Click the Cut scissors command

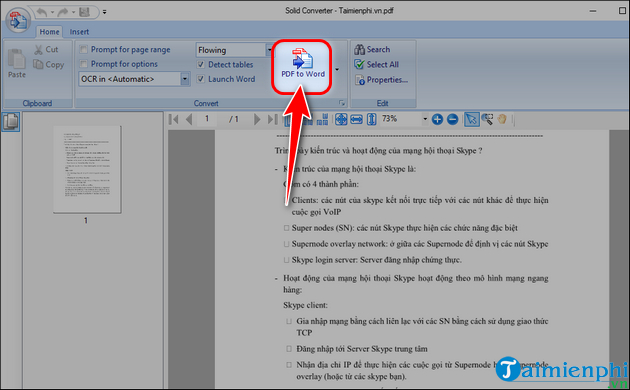pyautogui.click(x=47, y=49)
